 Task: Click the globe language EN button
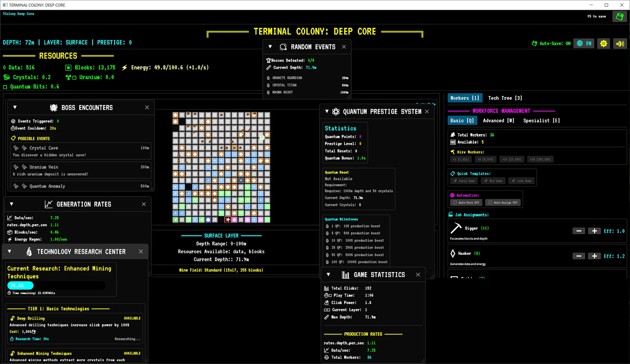coord(584,43)
